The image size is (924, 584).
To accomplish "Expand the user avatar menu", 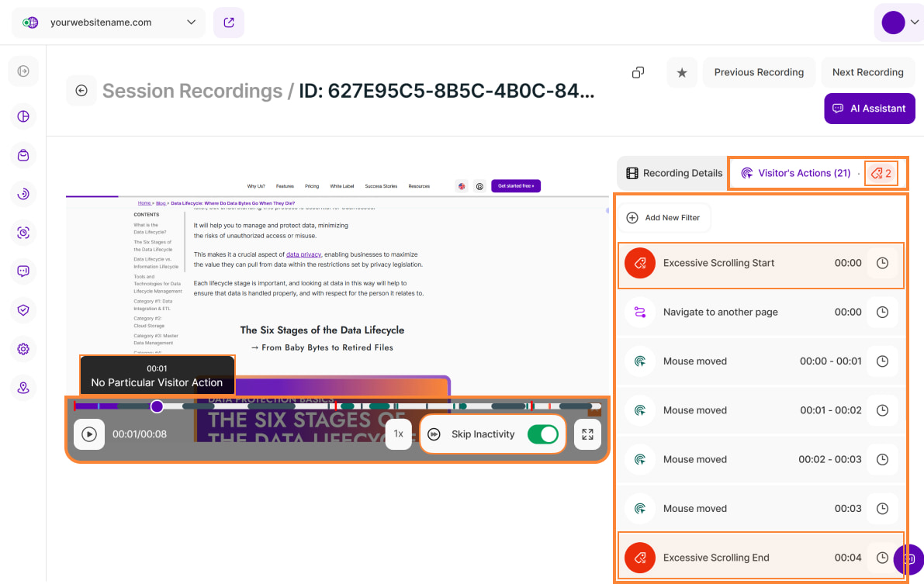I will coord(898,22).
